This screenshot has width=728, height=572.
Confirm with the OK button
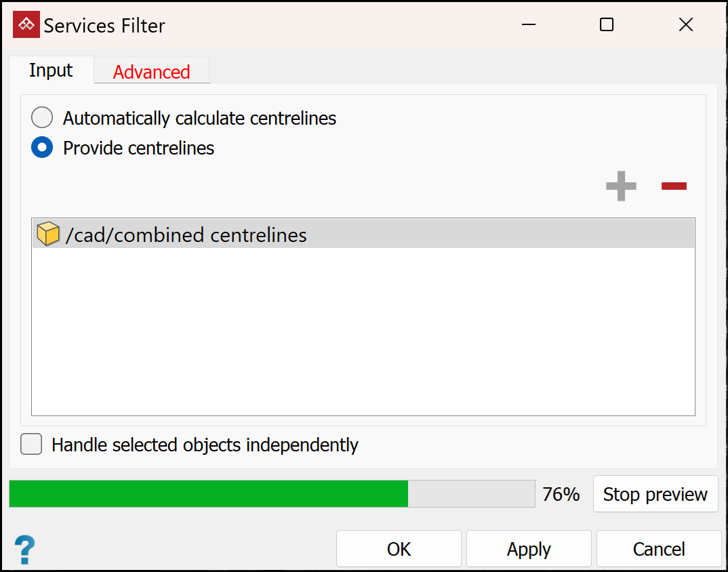pyautogui.click(x=399, y=549)
